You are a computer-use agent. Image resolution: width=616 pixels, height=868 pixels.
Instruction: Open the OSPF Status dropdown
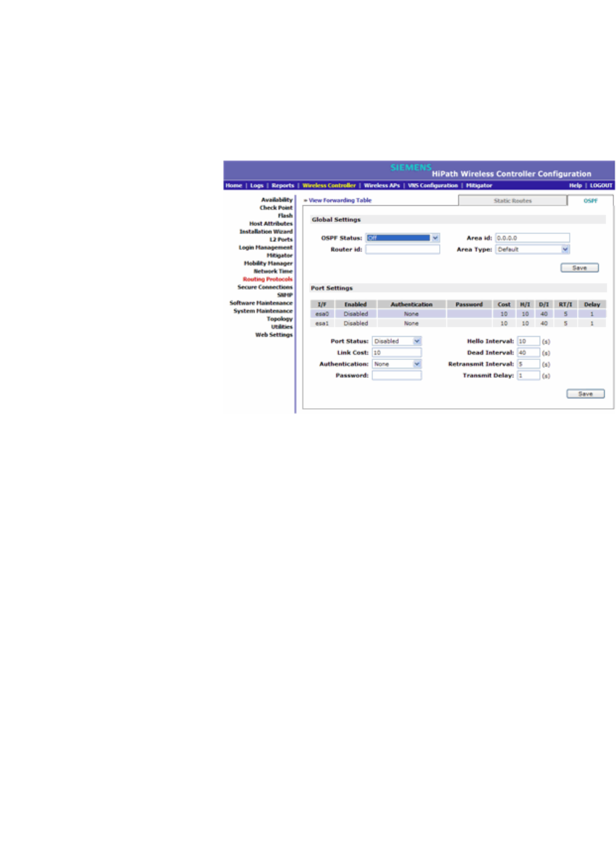pos(403,238)
